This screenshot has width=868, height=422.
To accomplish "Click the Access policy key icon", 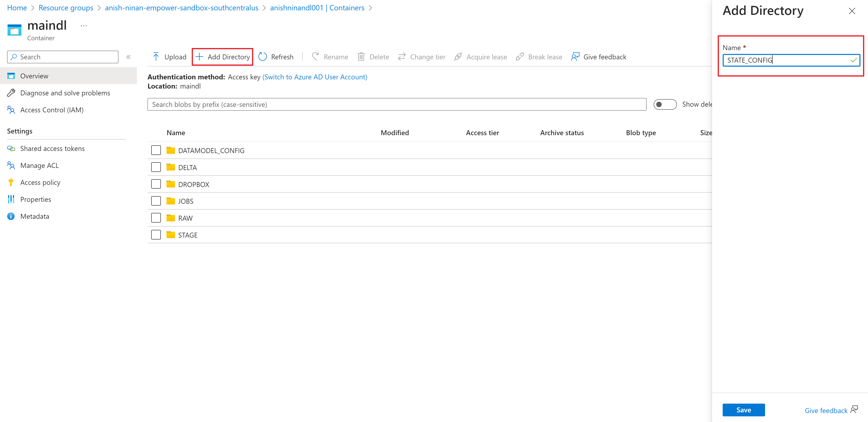I will [11, 182].
